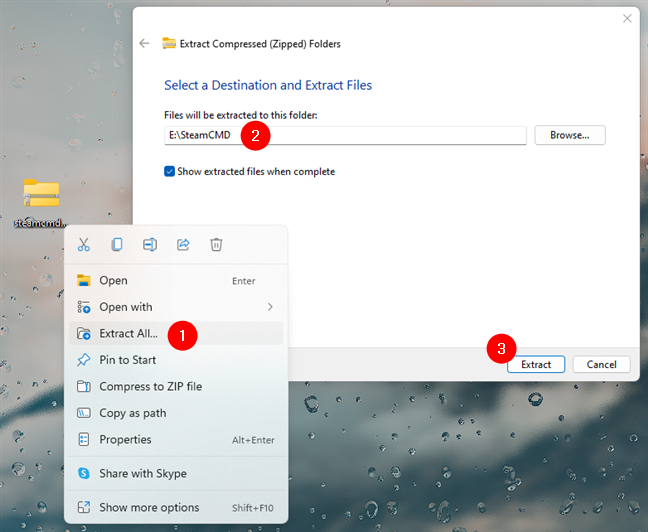Expand the Open with submenu
The image size is (648, 532).
[x=176, y=307]
